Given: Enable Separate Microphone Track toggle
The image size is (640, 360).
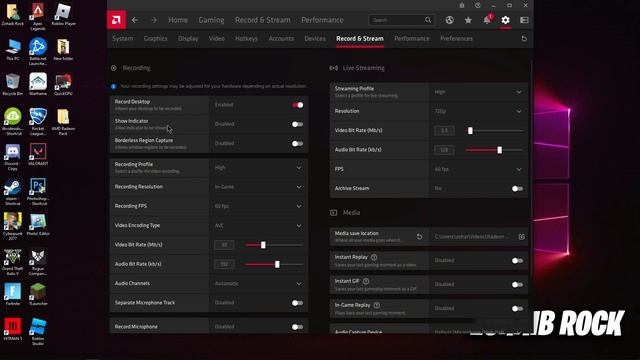Looking at the screenshot, I should pyautogui.click(x=298, y=303).
